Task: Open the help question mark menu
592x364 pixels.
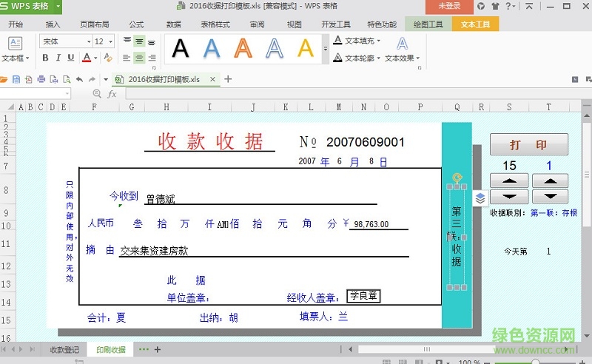Action: tap(510, 6)
